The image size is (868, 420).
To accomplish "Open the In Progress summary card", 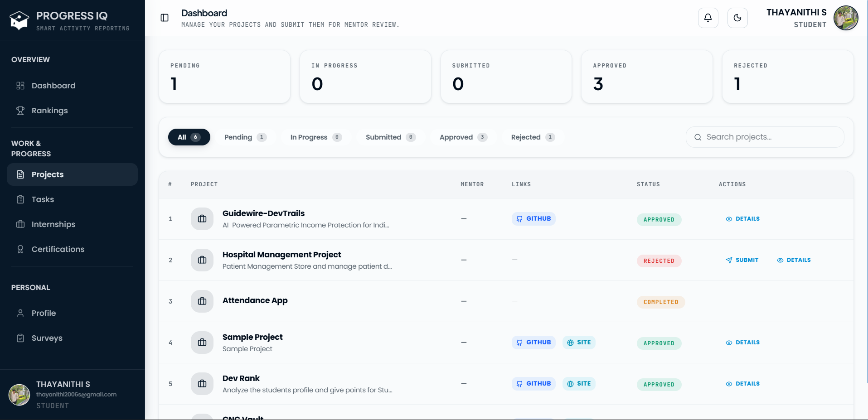I will 365,77.
